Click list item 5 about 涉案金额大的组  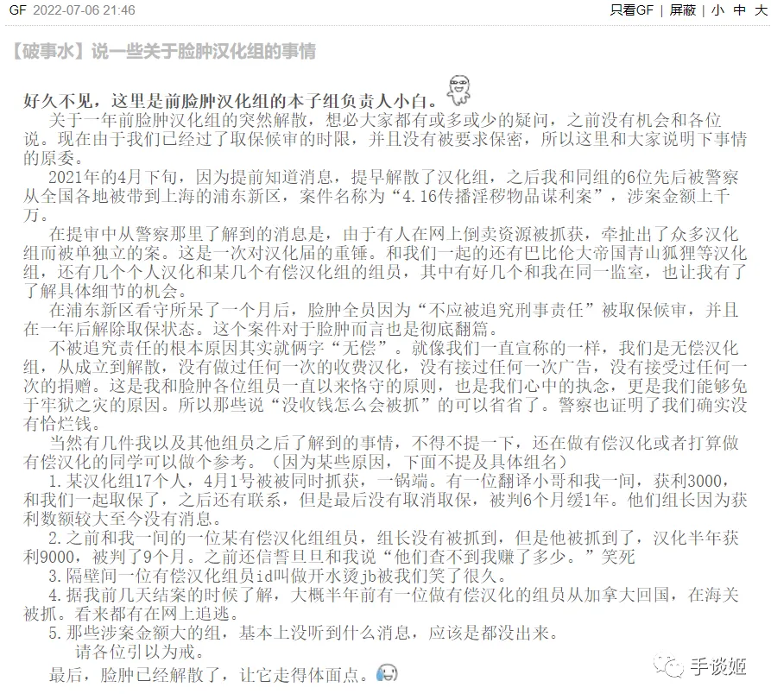pyautogui.click(x=304, y=633)
